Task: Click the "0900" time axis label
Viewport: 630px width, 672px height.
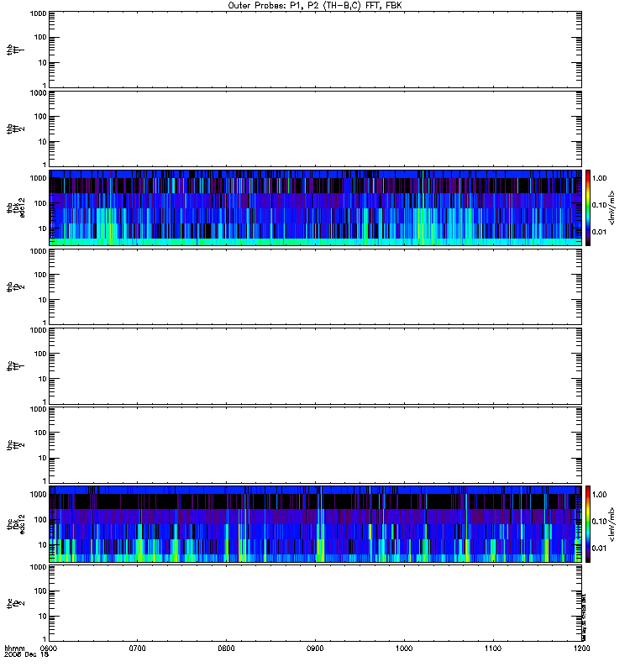Action: pos(316,648)
